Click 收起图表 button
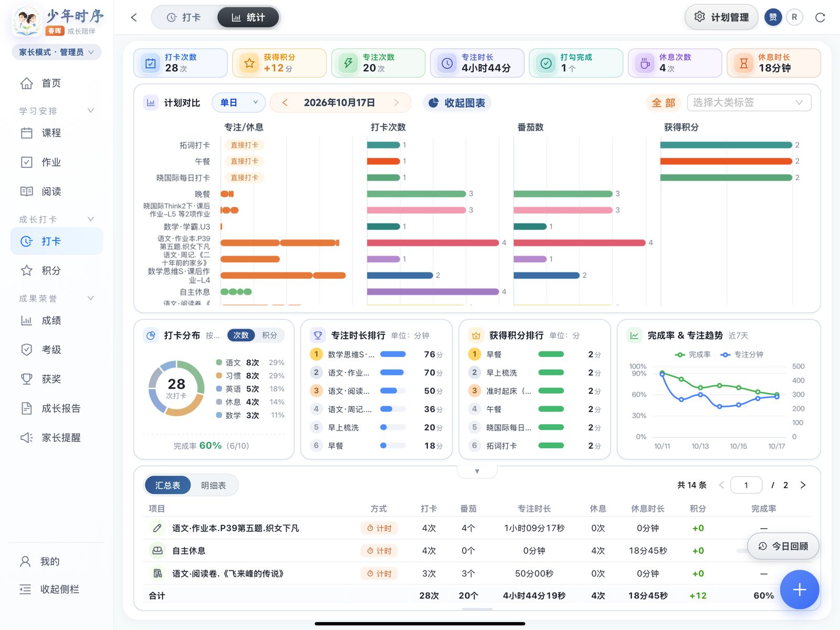The width and height of the screenshot is (840, 630). tap(457, 103)
